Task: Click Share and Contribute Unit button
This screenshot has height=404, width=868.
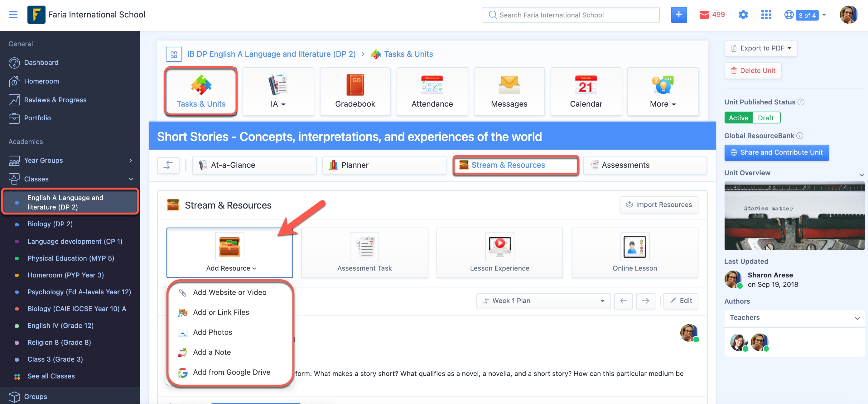Action: [x=776, y=153]
